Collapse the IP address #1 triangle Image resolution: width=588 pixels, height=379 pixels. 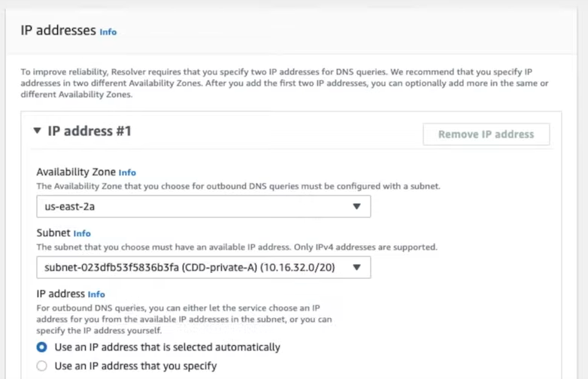tap(37, 130)
